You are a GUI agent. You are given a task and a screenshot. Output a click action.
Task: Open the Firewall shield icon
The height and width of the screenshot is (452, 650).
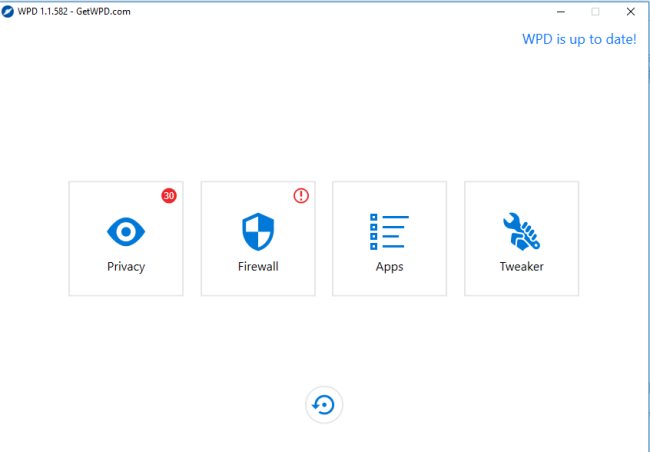click(x=258, y=231)
